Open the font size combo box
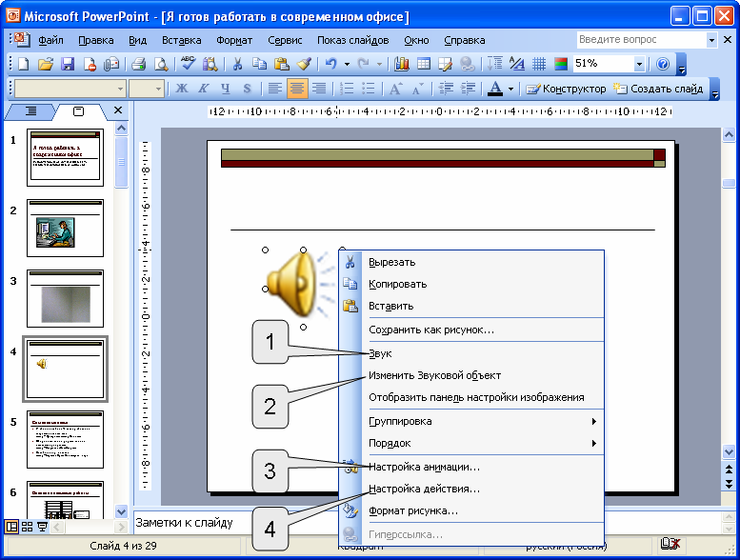 pyautogui.click(x=147, y=89)
